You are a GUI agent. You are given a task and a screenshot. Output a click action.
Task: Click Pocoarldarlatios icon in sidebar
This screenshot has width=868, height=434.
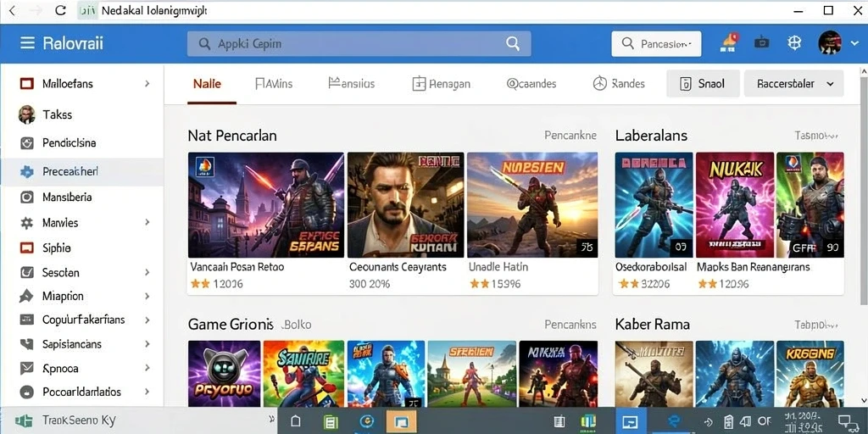pyautogui.click(x=26, y=392)
